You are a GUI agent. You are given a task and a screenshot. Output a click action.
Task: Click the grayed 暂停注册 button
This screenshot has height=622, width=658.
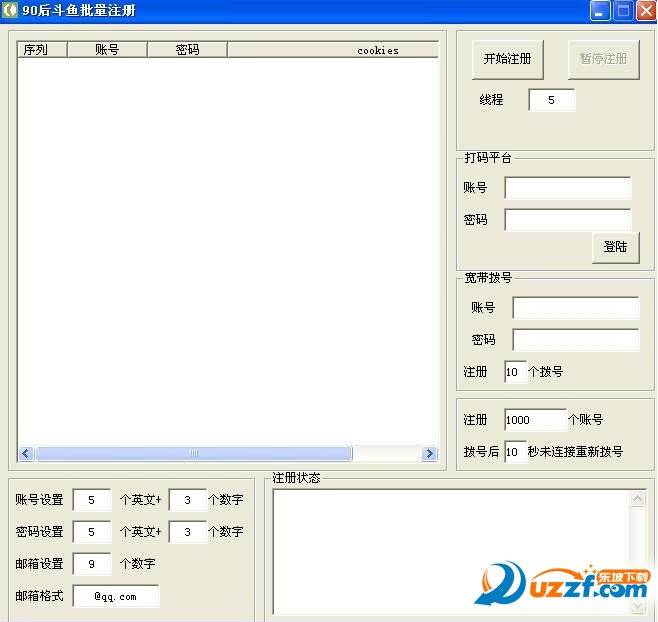603,59
